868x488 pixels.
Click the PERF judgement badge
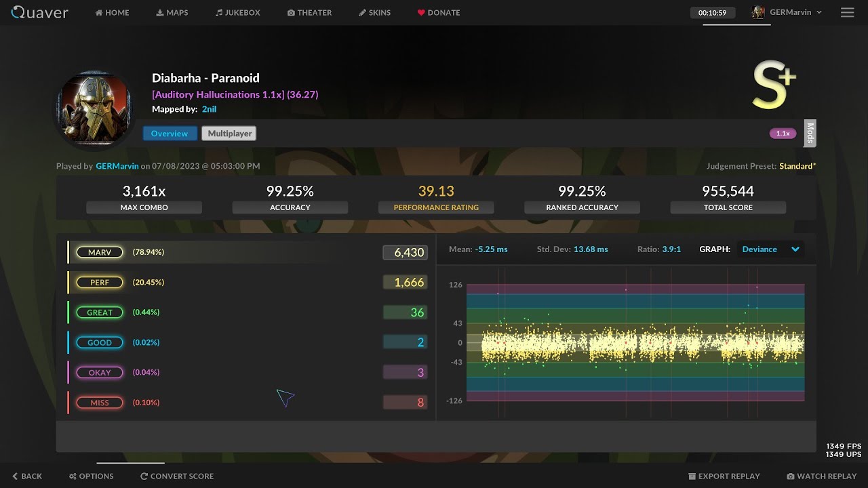pos(100,282)
